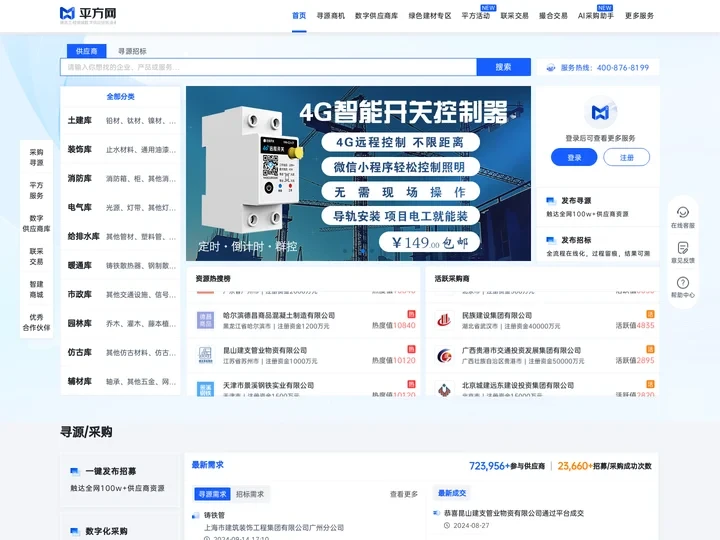
Task: Open the 帮助中心 question mark icon
Action: (683, 282)
